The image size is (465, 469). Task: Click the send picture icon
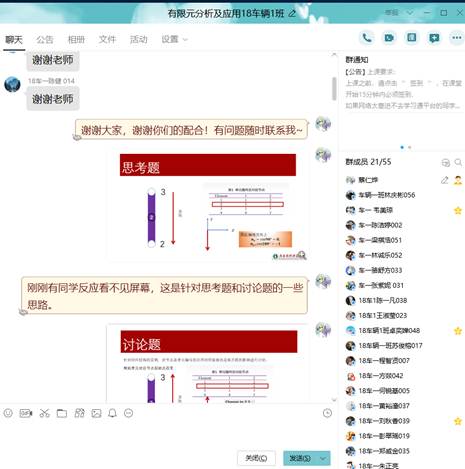(96, 413)
